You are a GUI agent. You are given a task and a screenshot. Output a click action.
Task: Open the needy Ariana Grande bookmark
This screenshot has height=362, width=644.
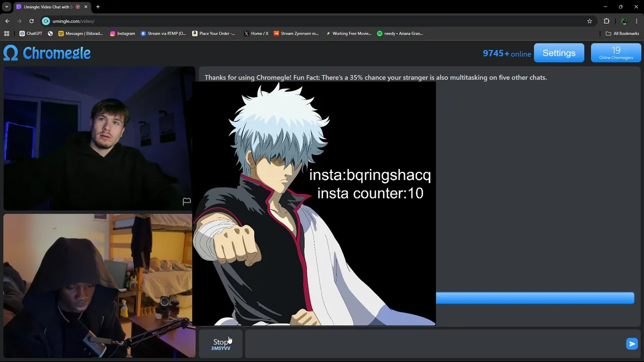click(x=400, y=34)
